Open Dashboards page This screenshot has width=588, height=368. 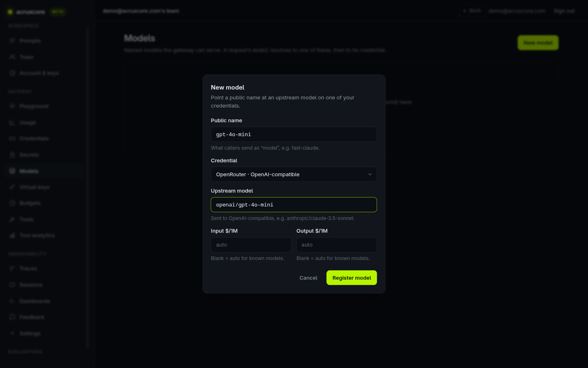pyautogui.click(x=45, y=301)
